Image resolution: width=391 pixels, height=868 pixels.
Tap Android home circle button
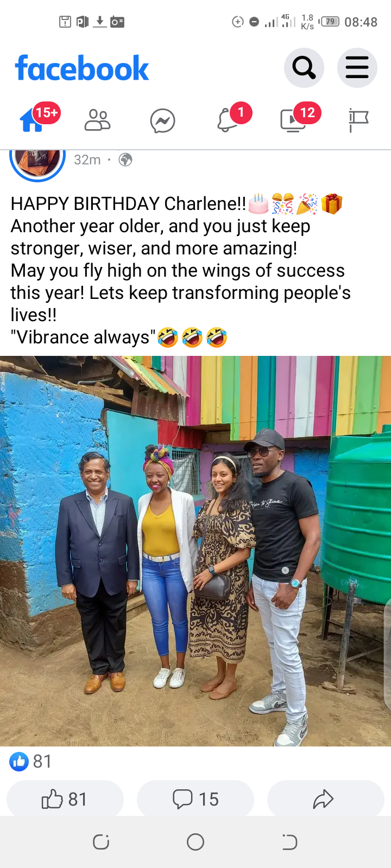[x=195, y=842]
